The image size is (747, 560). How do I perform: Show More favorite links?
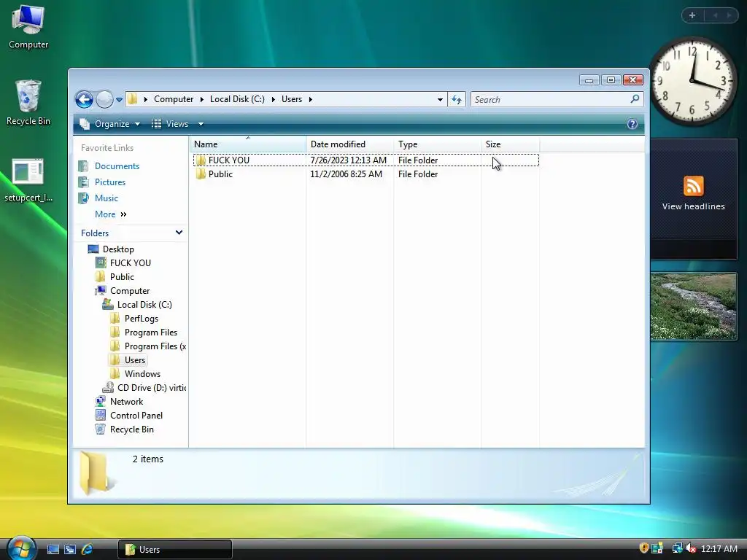110,214
